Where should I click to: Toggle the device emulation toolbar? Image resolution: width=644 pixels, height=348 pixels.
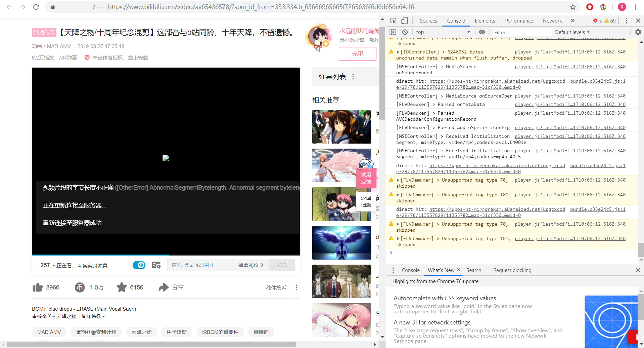pos(404,21)
